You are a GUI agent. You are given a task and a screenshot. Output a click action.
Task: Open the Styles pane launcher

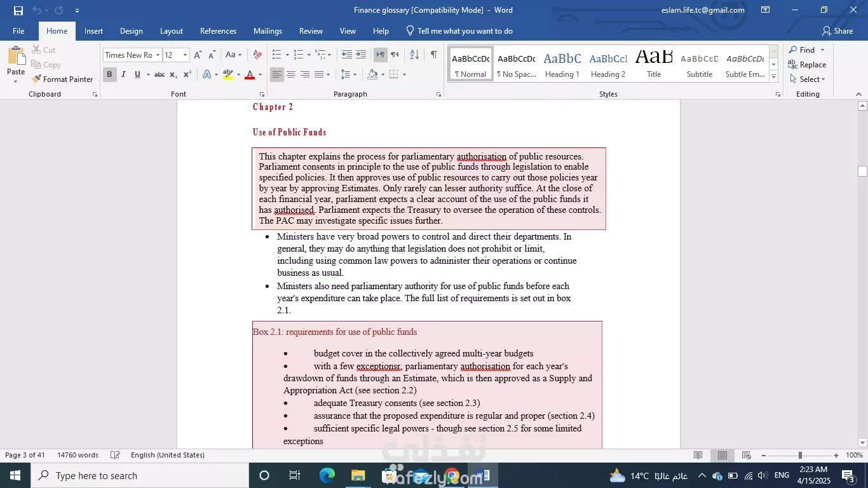coord(778,95)
